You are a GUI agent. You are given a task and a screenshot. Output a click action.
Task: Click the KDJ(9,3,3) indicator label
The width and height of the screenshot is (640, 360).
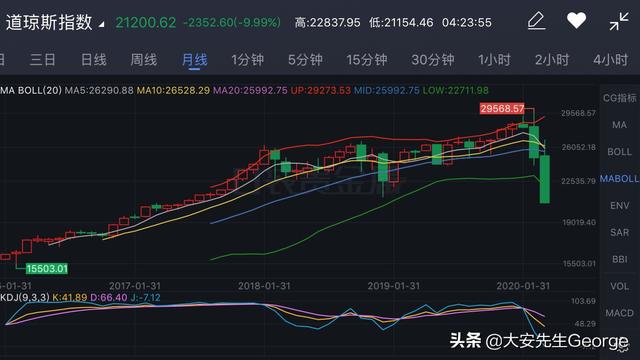(x=24, y=298)
